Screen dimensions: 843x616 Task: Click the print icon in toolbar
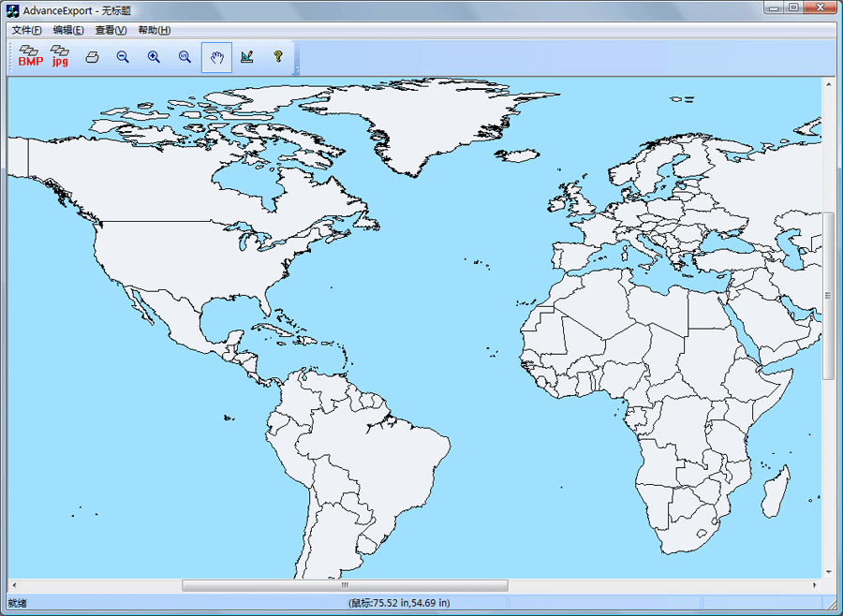(92, 57)
